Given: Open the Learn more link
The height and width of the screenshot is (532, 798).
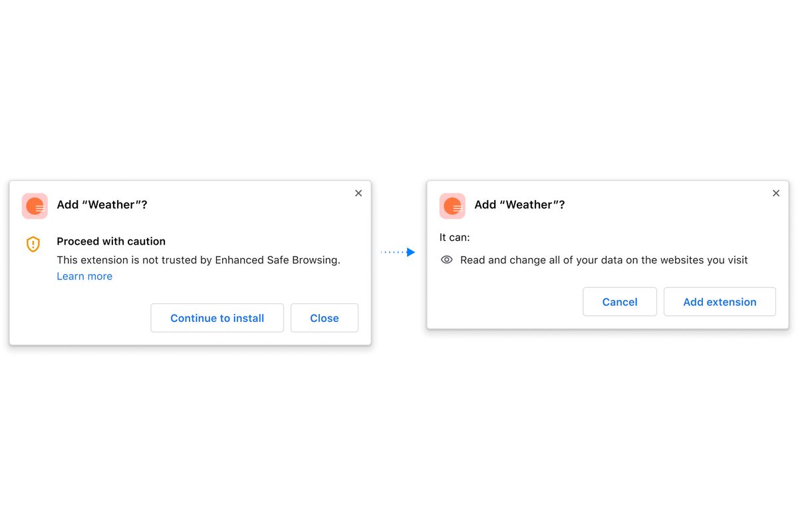Looking at the screenshot, I should tap(84, 276).
